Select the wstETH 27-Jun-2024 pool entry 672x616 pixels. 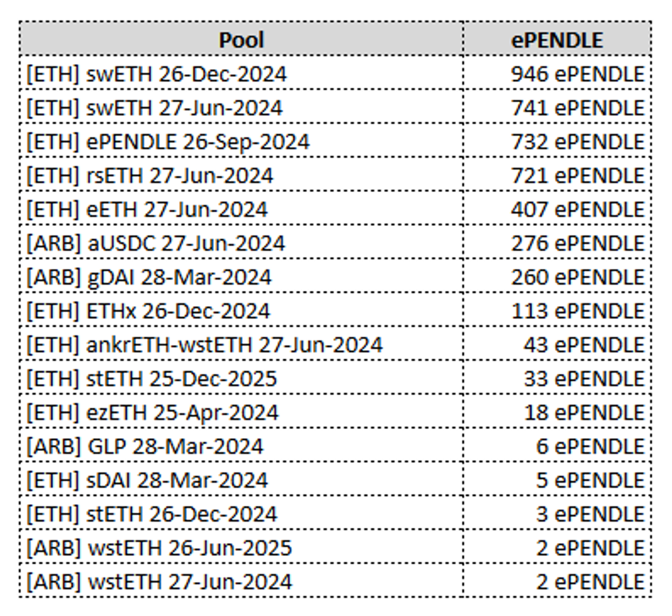[x=159, y=582]
